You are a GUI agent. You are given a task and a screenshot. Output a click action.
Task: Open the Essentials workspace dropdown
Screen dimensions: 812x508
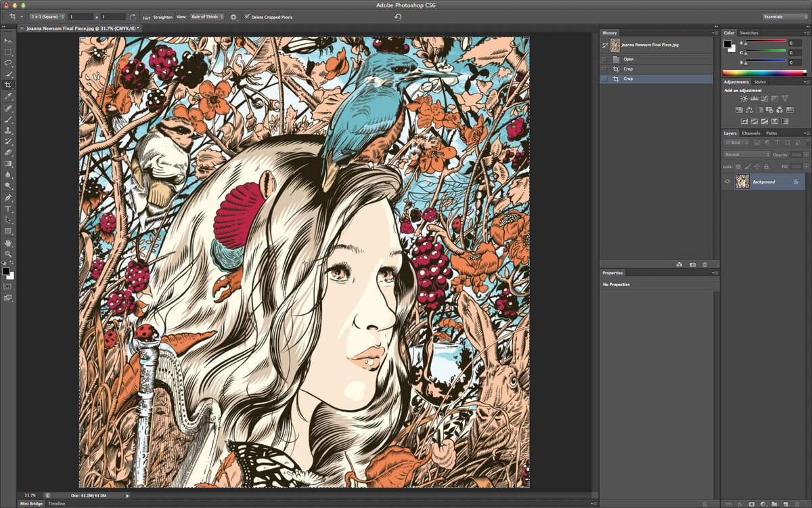click(784, 16)
